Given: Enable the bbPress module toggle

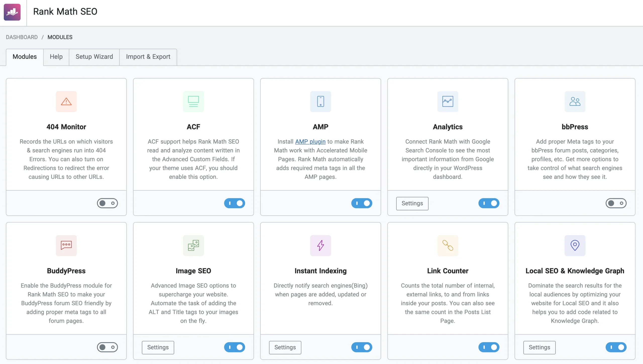Looking at the screenshot, I should pos(616,203).
